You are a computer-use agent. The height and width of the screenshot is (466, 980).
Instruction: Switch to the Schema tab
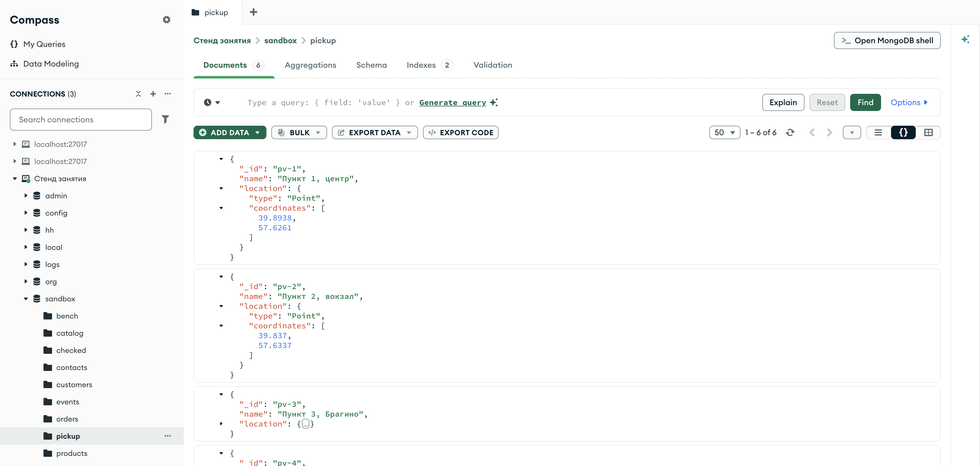point(371,65)
